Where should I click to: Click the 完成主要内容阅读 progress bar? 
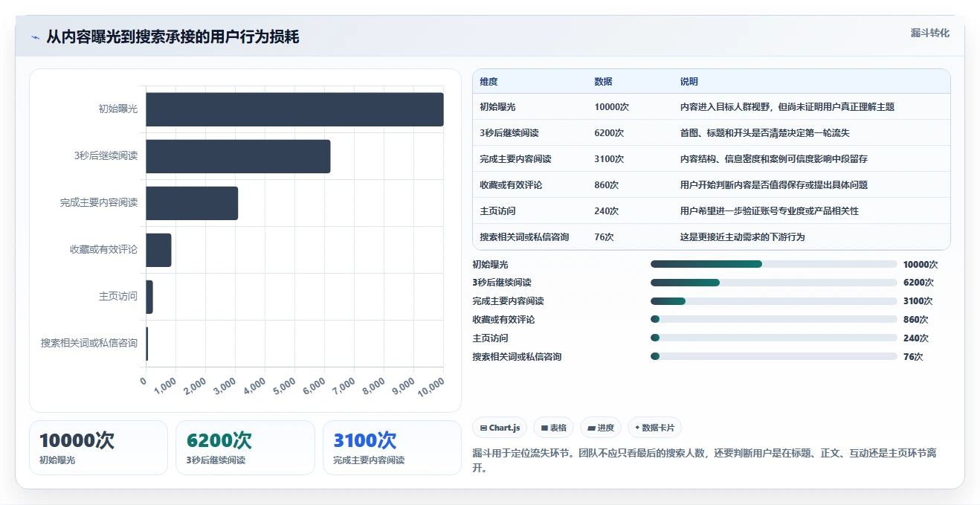point(774,301)
